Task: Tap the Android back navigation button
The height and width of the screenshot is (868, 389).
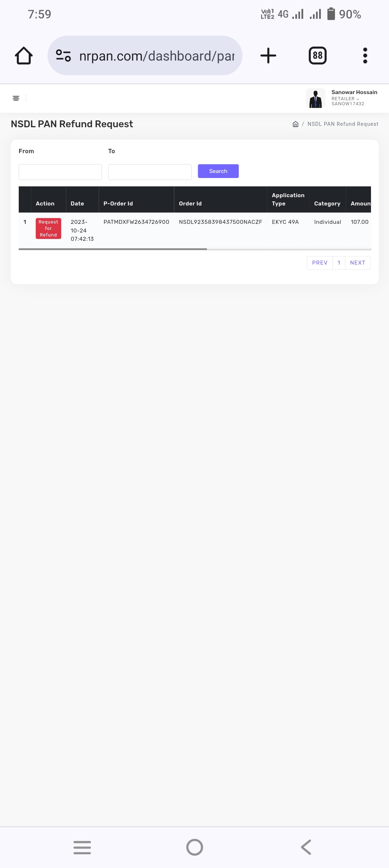Action: point(306,847)
